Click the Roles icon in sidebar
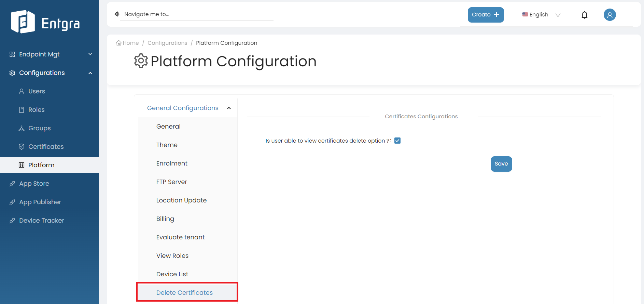Image resolution: width=644 pixels, height=304 pixels. coord(22,110)
